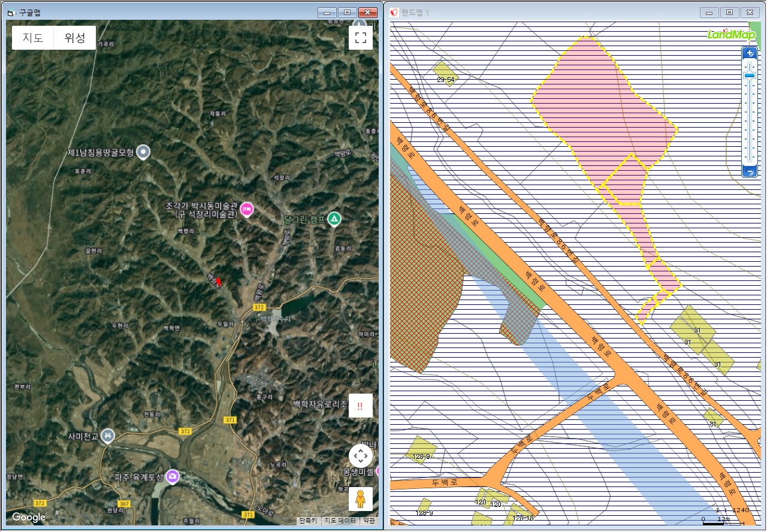Click the Google logo link

click(x=28, y=517)
